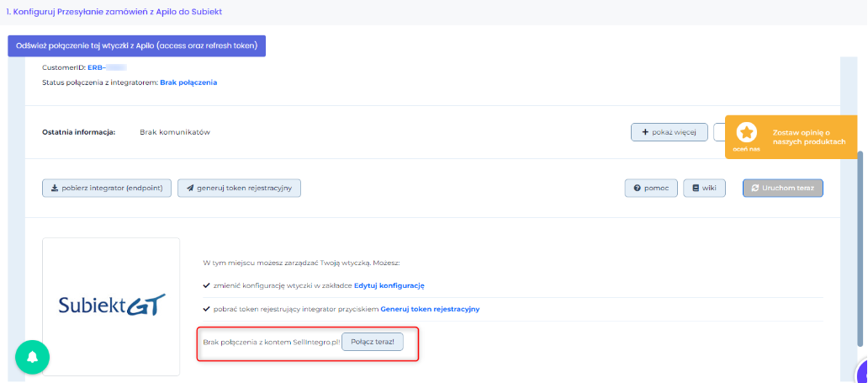
Task: Click the star 'oceń nas' icon
Action: 748,132
